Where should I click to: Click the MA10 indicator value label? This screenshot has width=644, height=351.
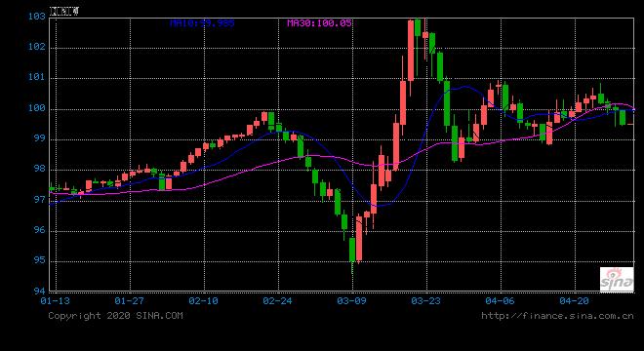(x=202, y=23)
